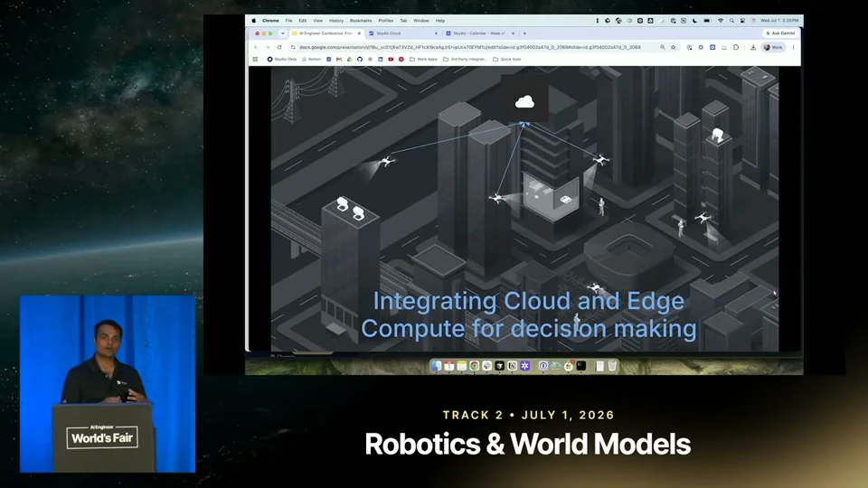Reload the current page
868x488 pixels.
click(x=279, y=47)
